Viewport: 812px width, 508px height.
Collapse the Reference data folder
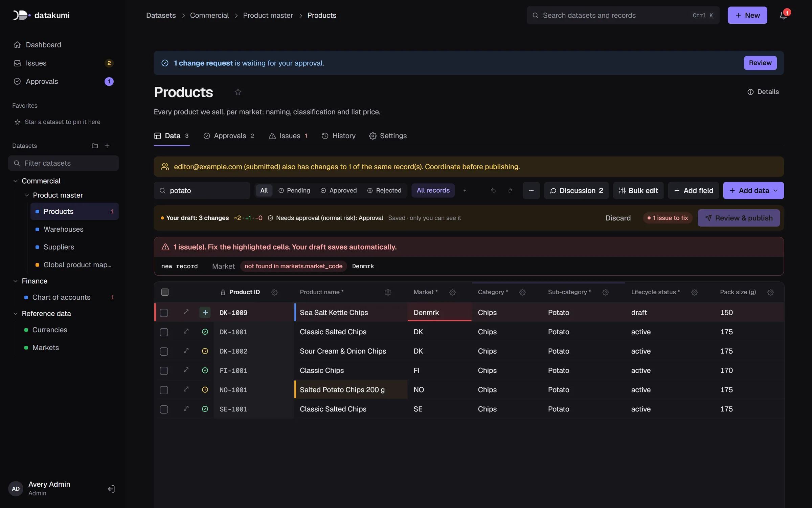(15, 314)
